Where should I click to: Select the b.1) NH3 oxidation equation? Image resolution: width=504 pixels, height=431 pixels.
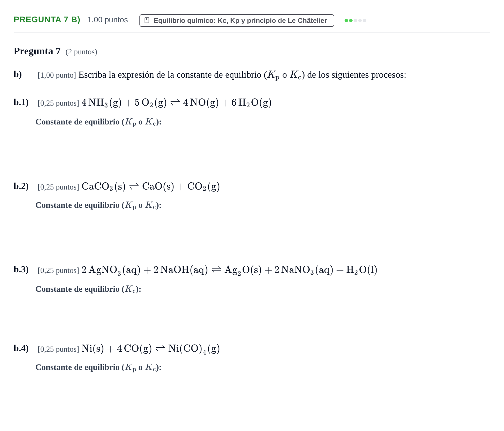(176, 102)
